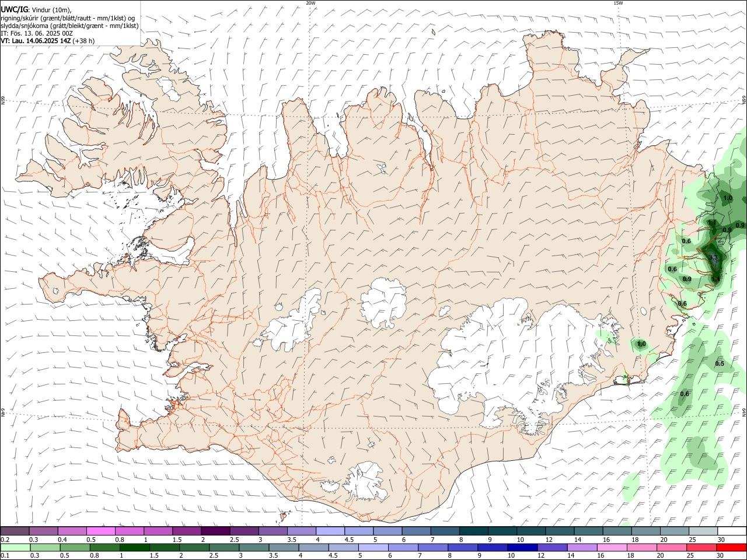Viewport: 747px width, 560px height.
Task: Click the 'IT: Fös. 13. 06. 2025 00Z' line
Action: [x=37, y=33]
